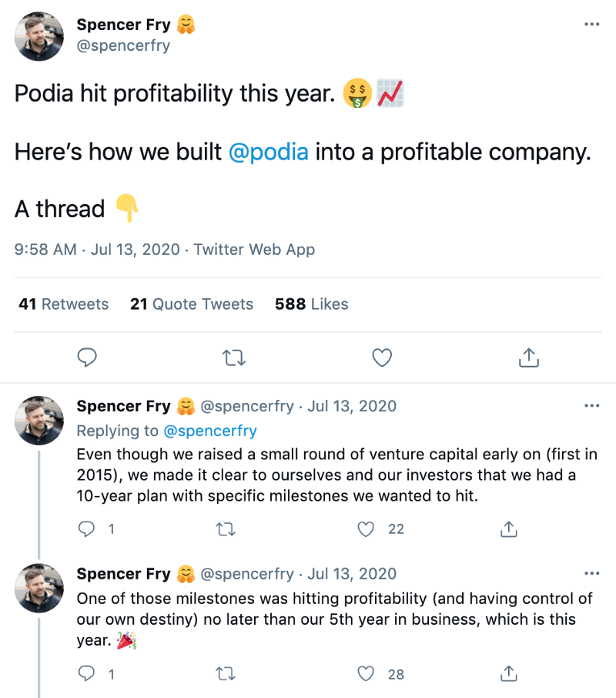Open more options on the milestones reply
This screenshot has width=616, height=698.
592,573
